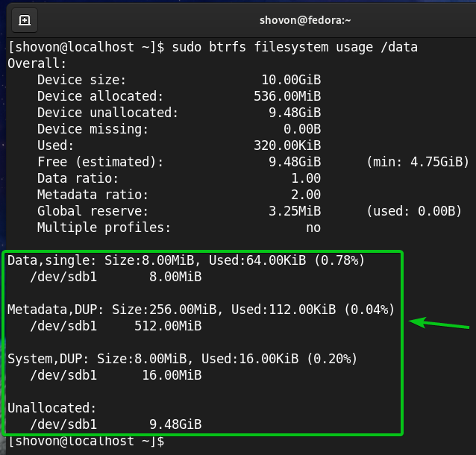Open a new terminal tab

(25, 19)
